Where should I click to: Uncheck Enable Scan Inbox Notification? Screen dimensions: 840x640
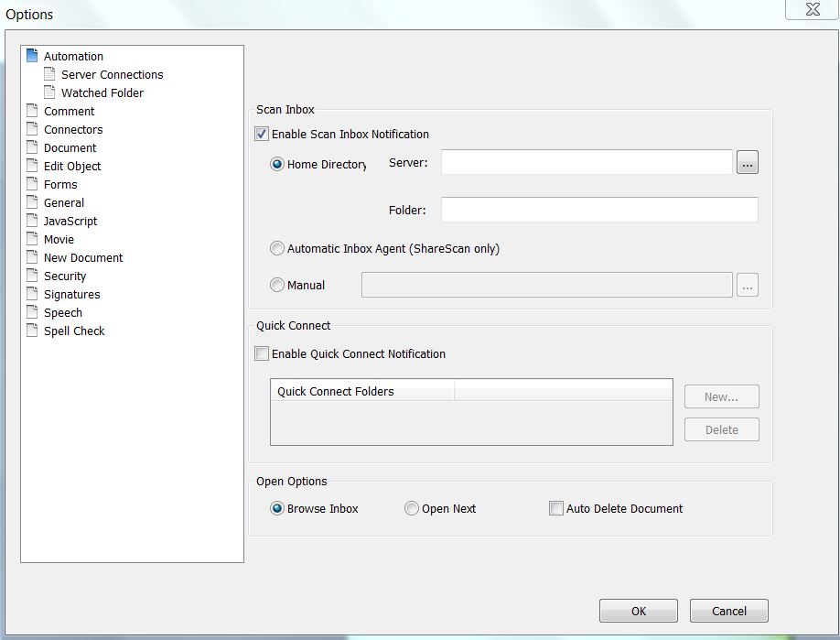tap(262, 134)
